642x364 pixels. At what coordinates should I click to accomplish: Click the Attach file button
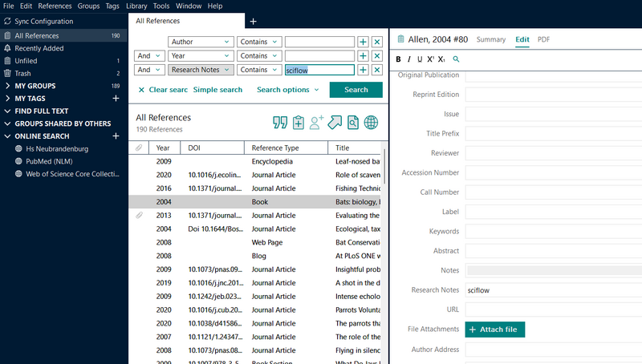494,330
